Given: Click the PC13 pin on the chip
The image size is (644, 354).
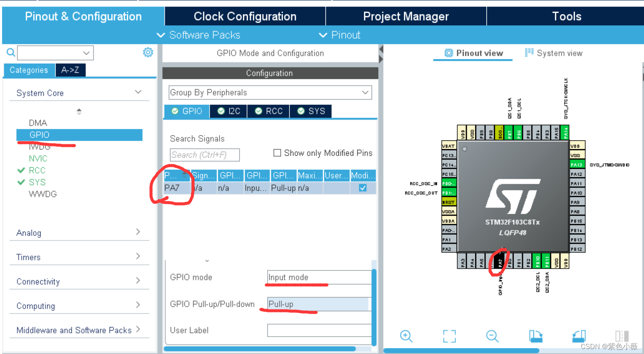Looking at the screenshot, I should pyautogui.click(x=449, y=156).
